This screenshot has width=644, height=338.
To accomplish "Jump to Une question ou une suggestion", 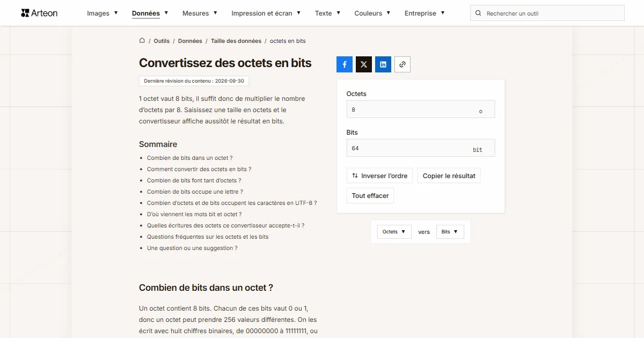I will click(192, 248).
